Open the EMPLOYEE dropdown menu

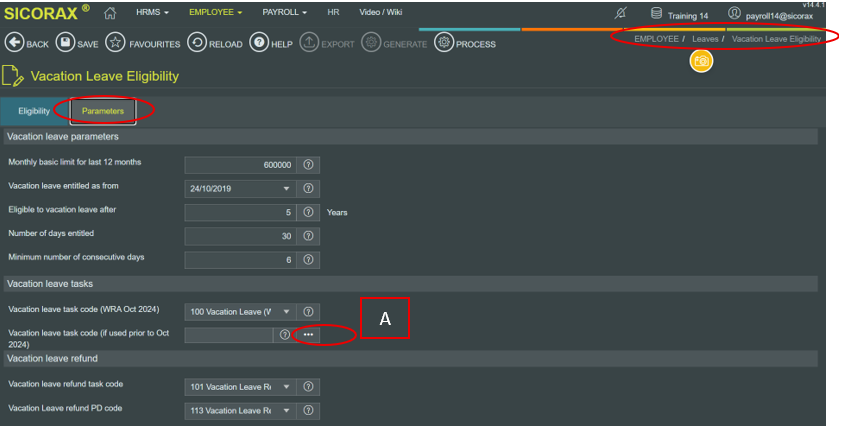[215, 12]
